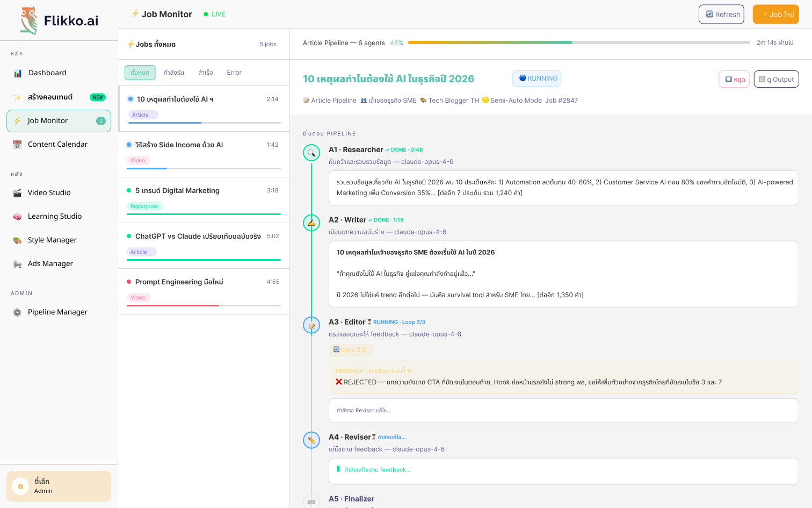Click the ดู Output button
The height and width of the screenshot is (508, 812).
(777, 79)
